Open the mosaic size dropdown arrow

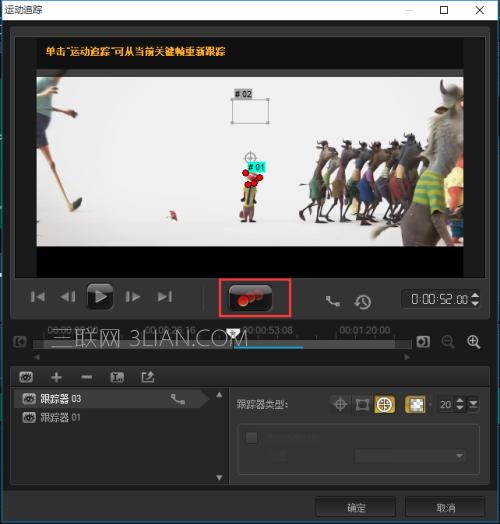click(473, 404)
